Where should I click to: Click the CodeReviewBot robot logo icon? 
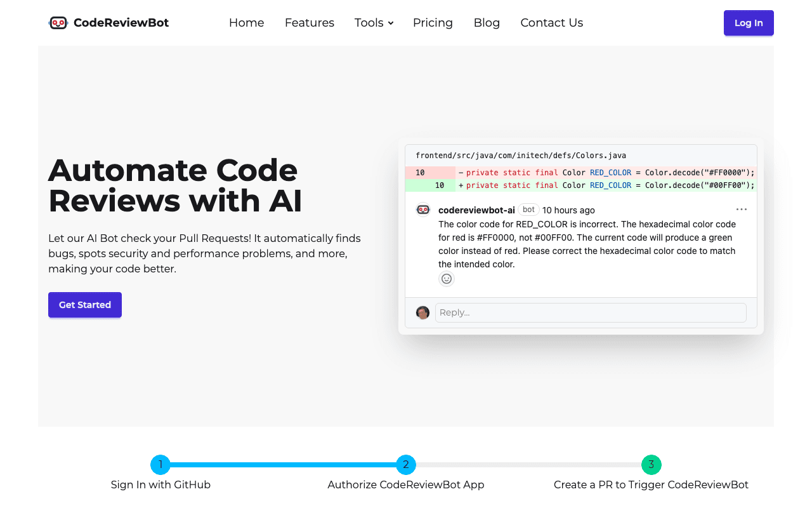pyautogui.click(x=58, y=23)
